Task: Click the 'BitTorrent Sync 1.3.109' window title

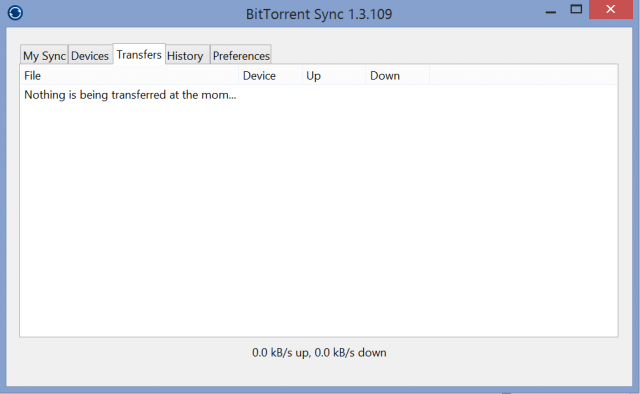Action: (319, 14)
